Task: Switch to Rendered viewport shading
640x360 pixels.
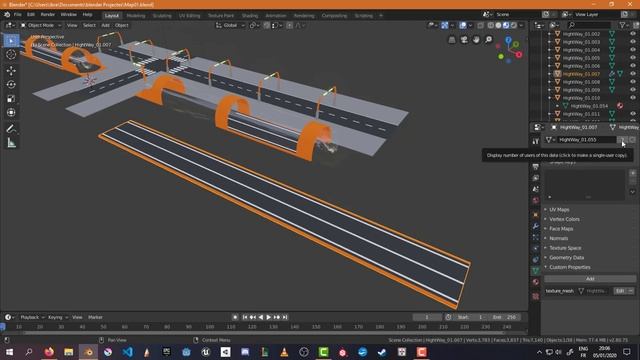Action: click(514, 25)
